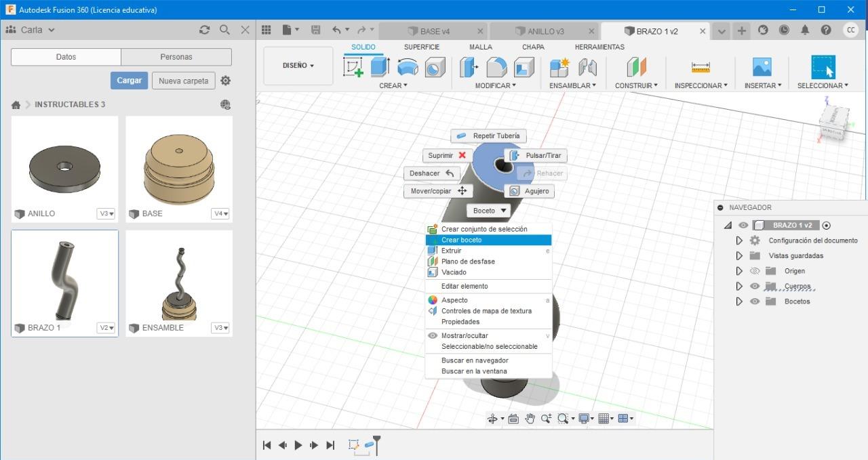This screenshot has width=868, height=460.
Task: Toggle visibility of BRAZO 1 v2 component
Action: (x=743, y=226)
